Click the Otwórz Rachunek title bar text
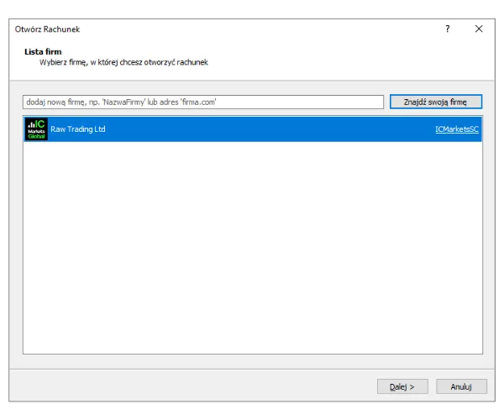This screenshot has height=420, width=504. (47, 29)
